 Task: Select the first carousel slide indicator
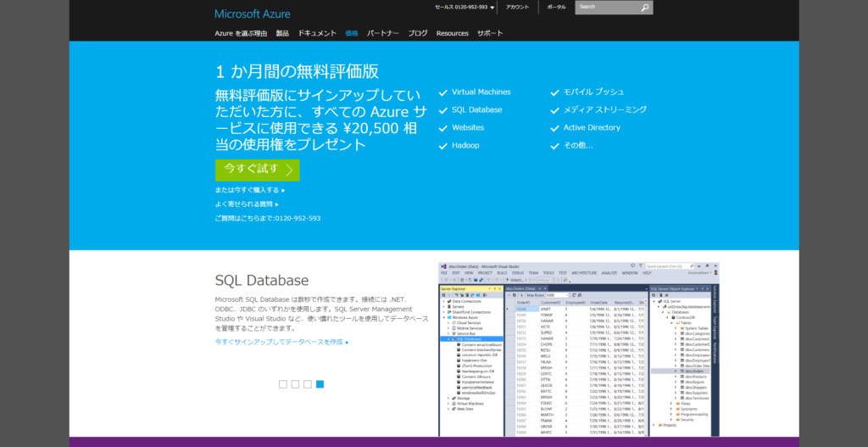coord(283,384)
